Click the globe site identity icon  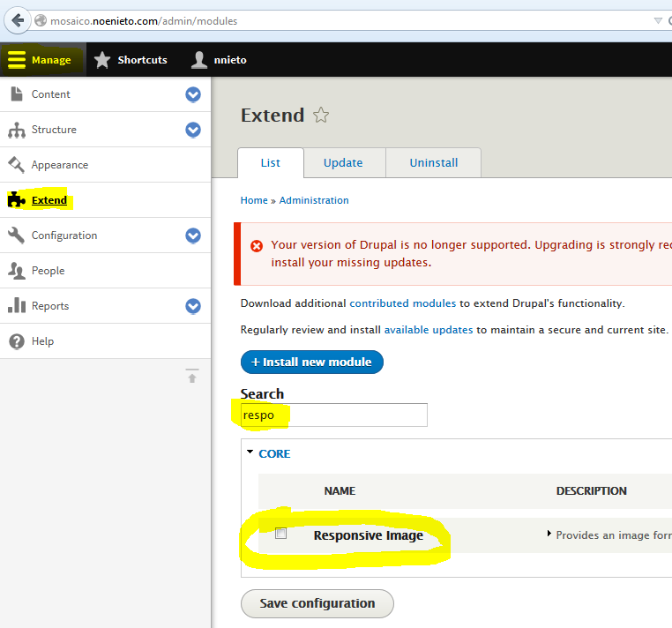(41, 20)
